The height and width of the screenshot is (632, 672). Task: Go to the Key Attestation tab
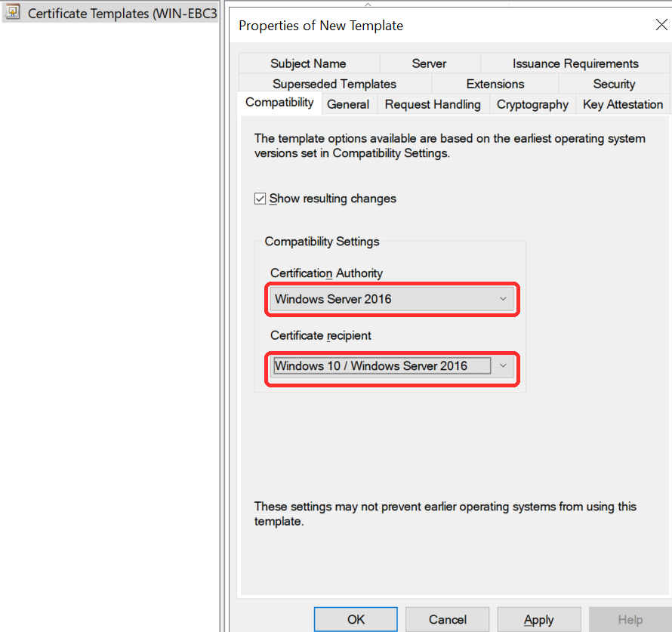pyautogui.click(x=623, y=104)
